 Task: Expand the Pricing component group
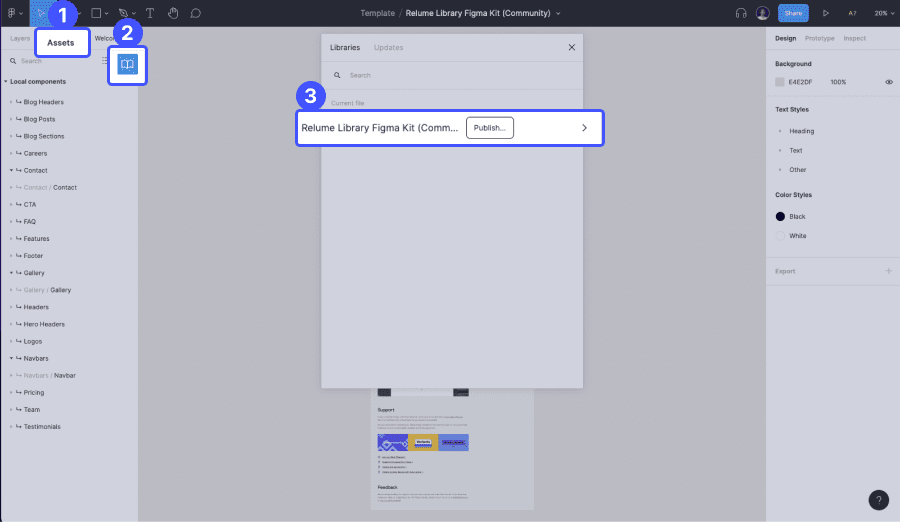pyautogui.click(x=11, y=393)
